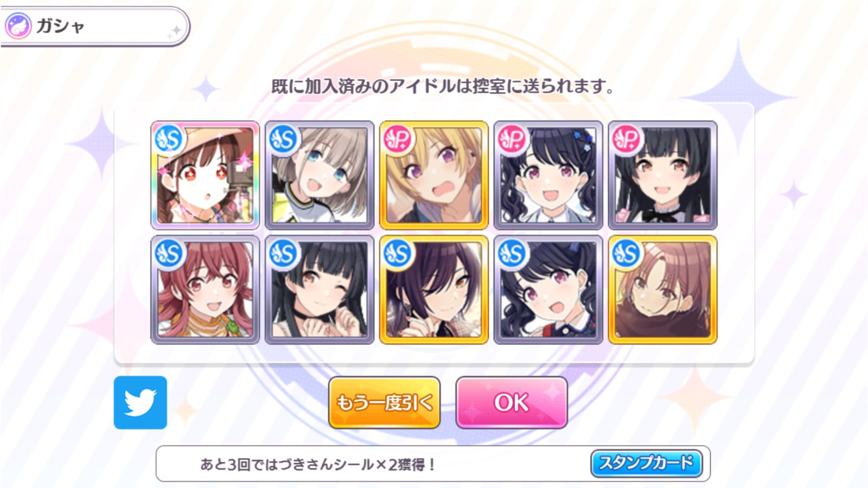868x488 pixels.
Task: Open the black-haired idol with bow tie
Action: coord(663,175)
